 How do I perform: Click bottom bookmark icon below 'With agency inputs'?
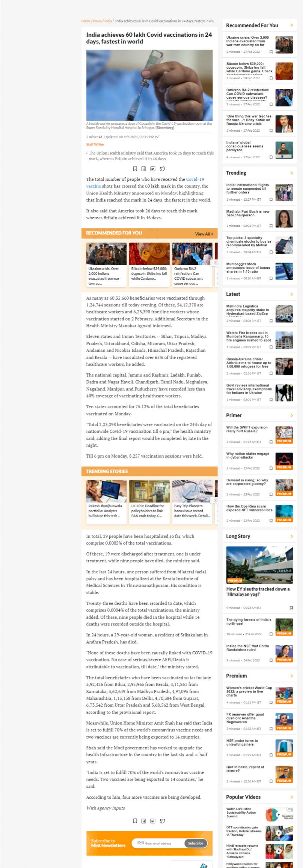[135, 821]
